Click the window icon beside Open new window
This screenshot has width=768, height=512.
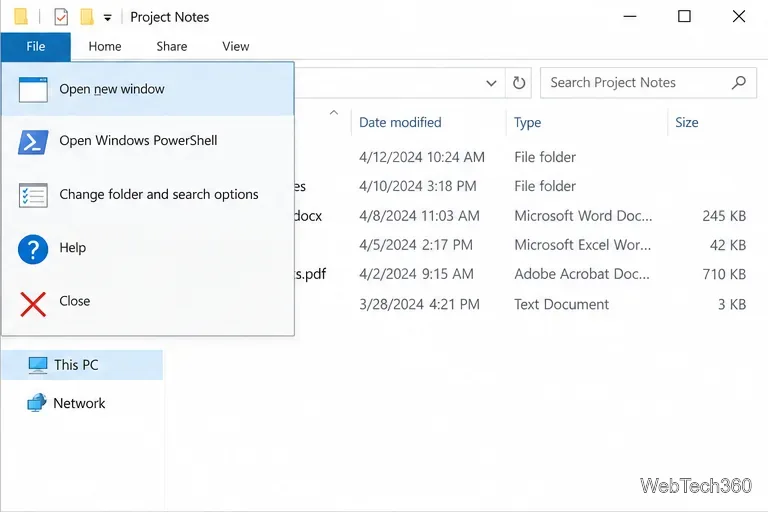33,90
